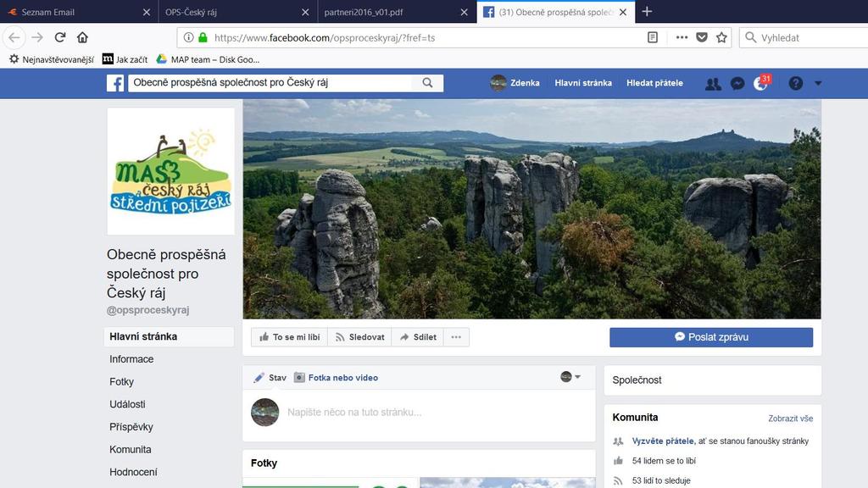Open Facebook quick help question mark

795,83
